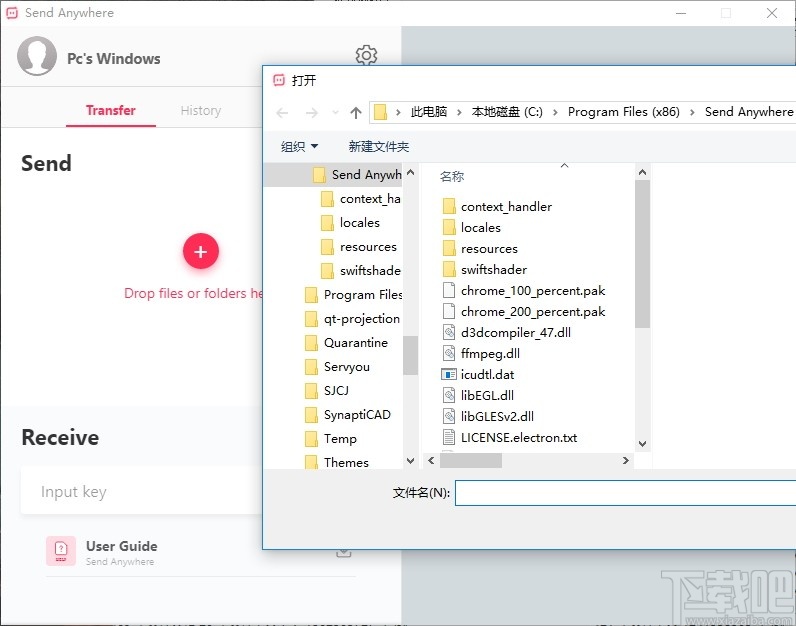The height and width of the screenshot is (626, 796).
Task: Click the Pc's Windows profile avatar
Action: (37, 56)
